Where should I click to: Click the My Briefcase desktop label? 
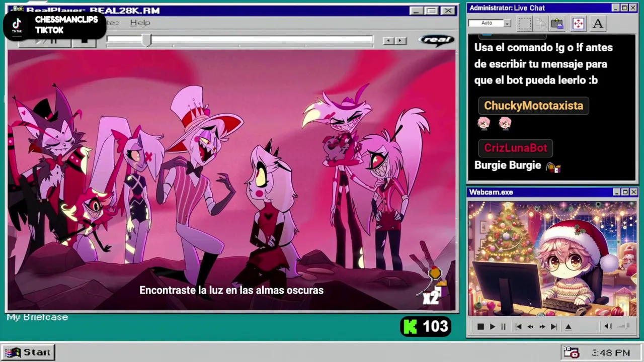pos(37,317)
